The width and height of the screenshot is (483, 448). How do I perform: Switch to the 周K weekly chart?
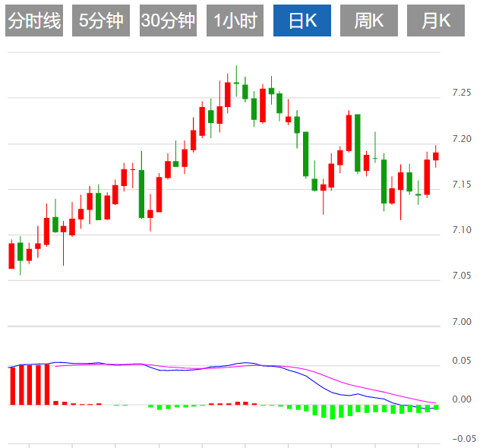[369, 21]
